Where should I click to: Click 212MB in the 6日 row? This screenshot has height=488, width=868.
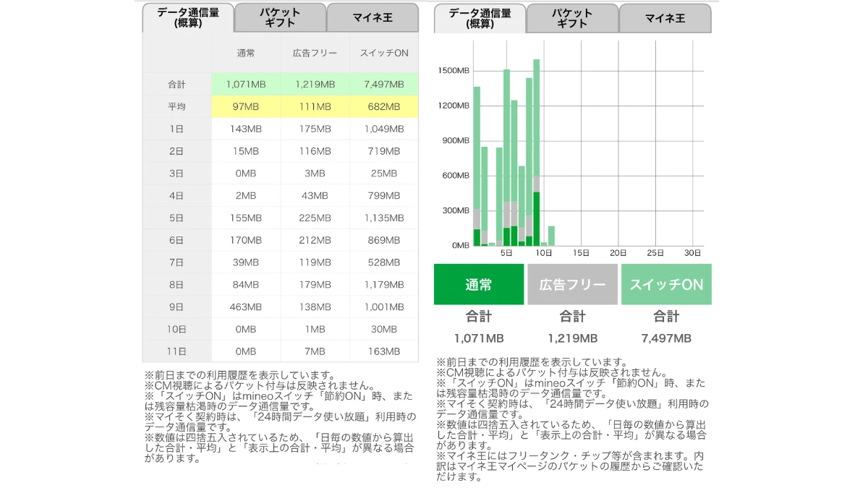[x=315, y=240]
